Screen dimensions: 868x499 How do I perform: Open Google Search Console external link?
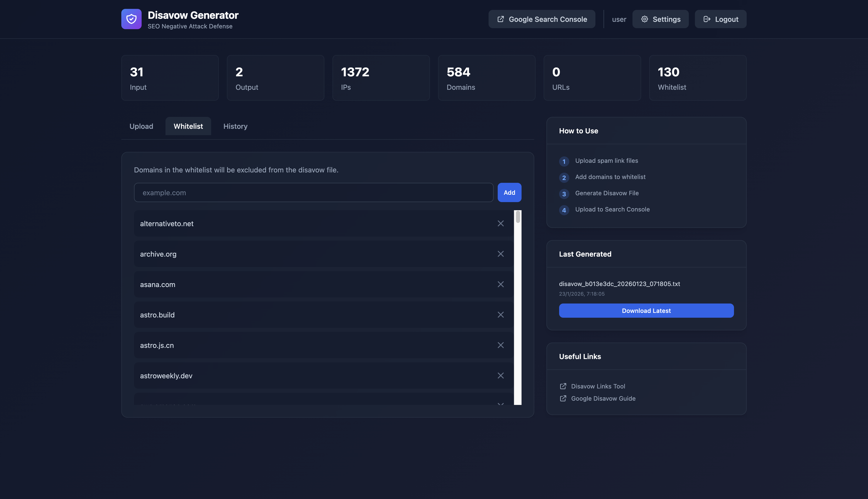[x=542, y=19]
